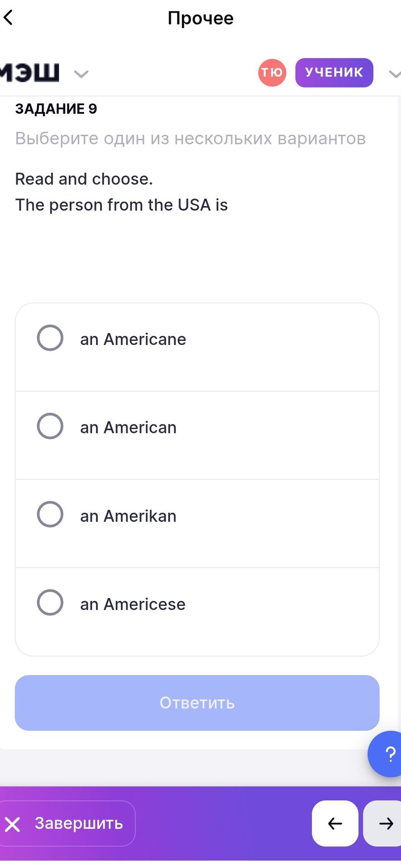Click the "an Americese" answer label
The width and height of the screenshot is (401, 868).
pos(133,604)
